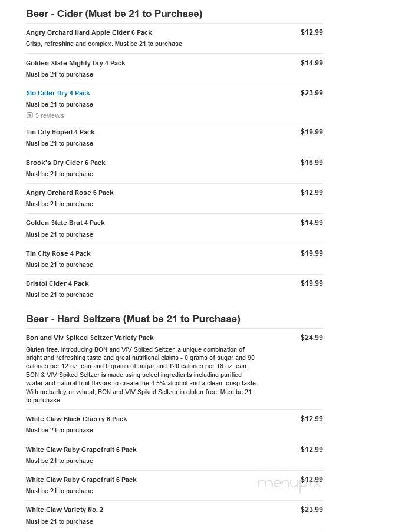Click the Bon and Viv gluten free description
This screenshot has height=532, width=395.
coord(141,375)
